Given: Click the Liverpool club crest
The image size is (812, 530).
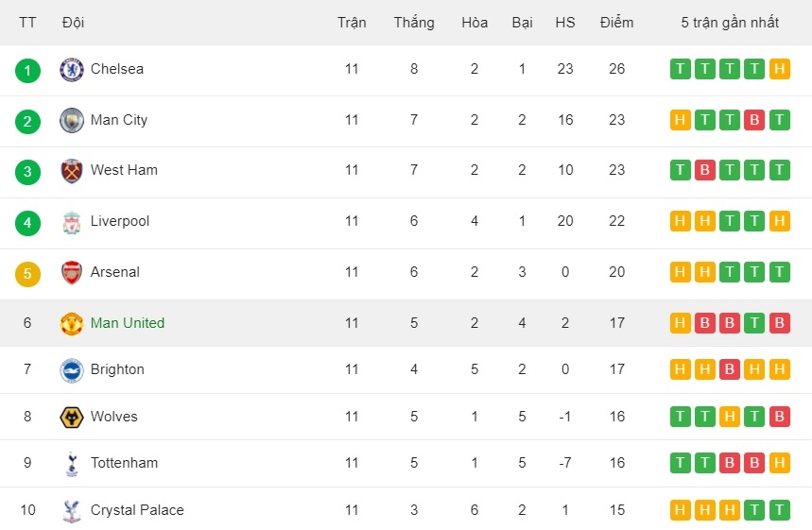Looking at the screenshot, I should (x=72, y=222).
